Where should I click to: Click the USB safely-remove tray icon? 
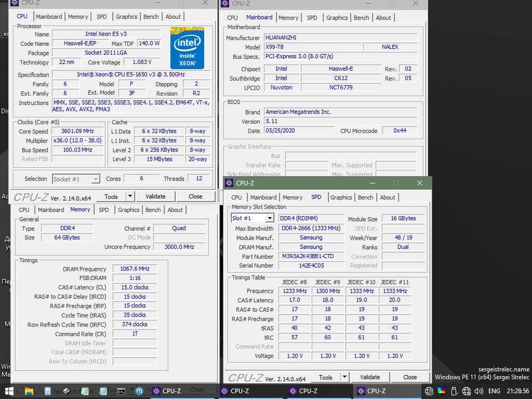point(454,391)
